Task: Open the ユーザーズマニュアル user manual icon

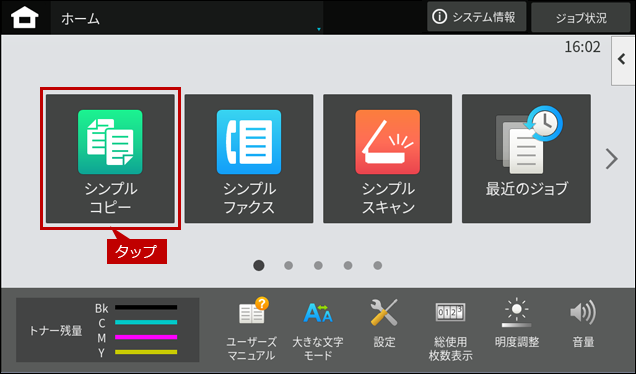Action: [252, 329]
